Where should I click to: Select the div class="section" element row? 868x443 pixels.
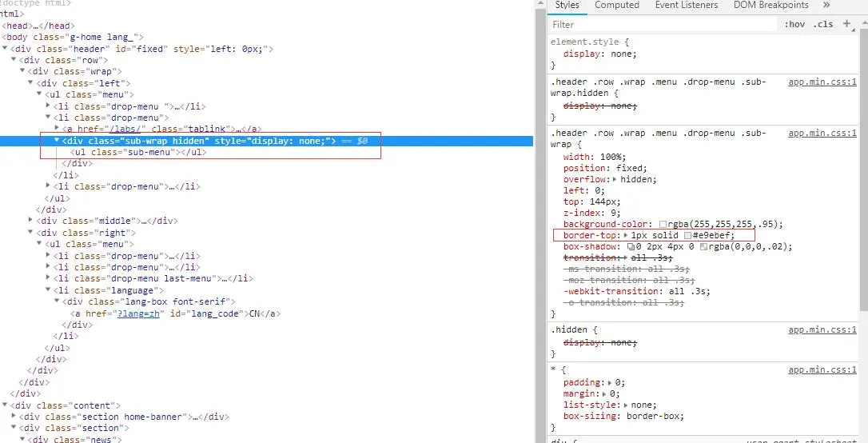(x=74, y=428)
